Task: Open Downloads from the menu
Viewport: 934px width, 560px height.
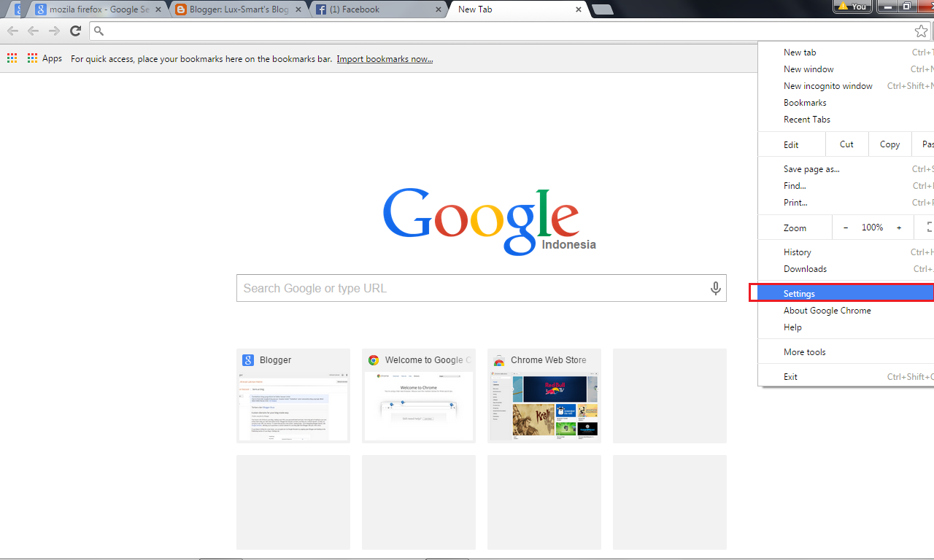Action: [846, 269]
